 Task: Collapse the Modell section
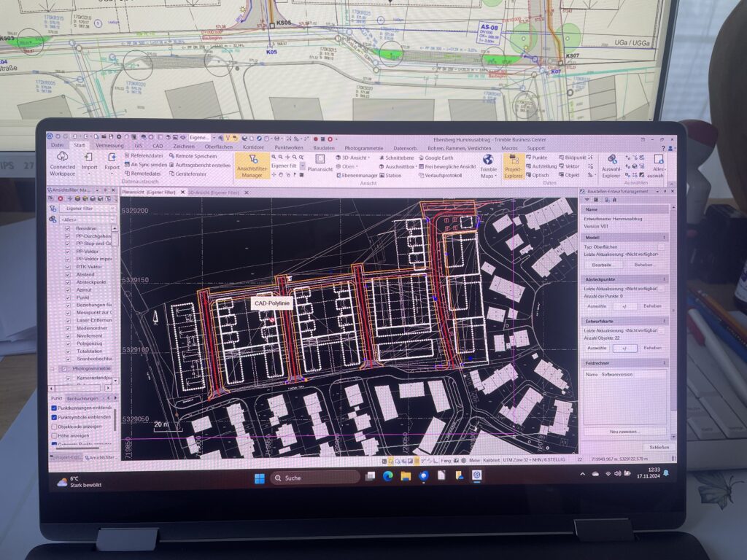664,237
